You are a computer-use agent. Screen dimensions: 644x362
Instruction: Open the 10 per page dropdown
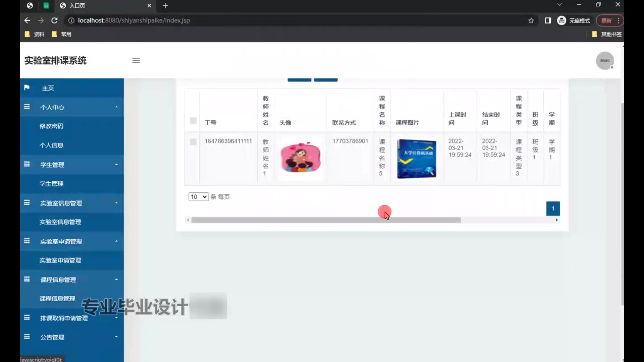click(198, 197)
